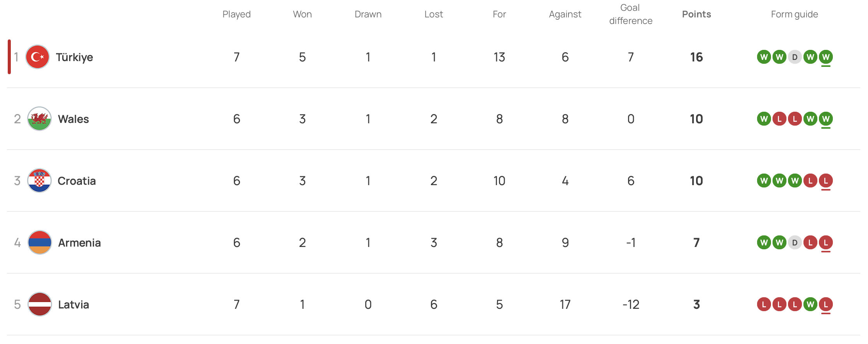The width and height of the screenshot is (868, 344).
Task: Open the Armenia team name link
Action: click(79, 243)
